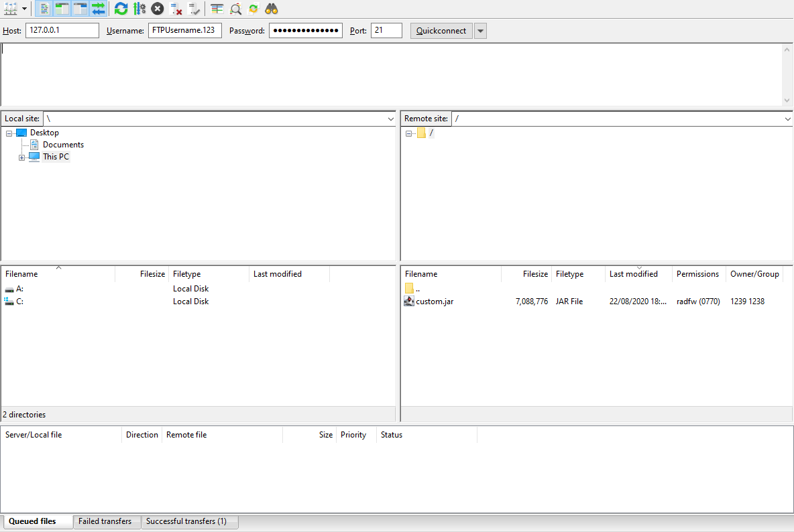Image resolution: width=794 pixels, height=532 pixels.
Task: Search for files with binoculars icon
Action: (x=272, y=9)
